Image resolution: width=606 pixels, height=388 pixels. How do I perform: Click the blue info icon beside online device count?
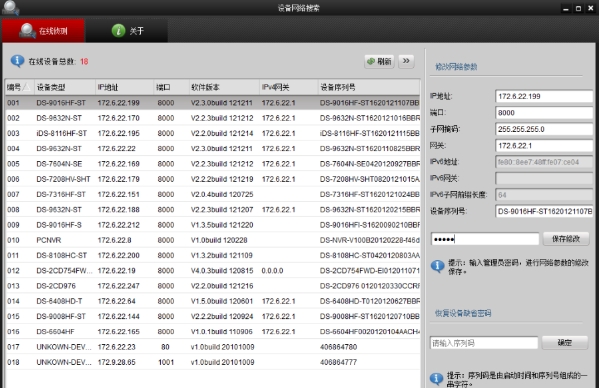pos(17,61)
